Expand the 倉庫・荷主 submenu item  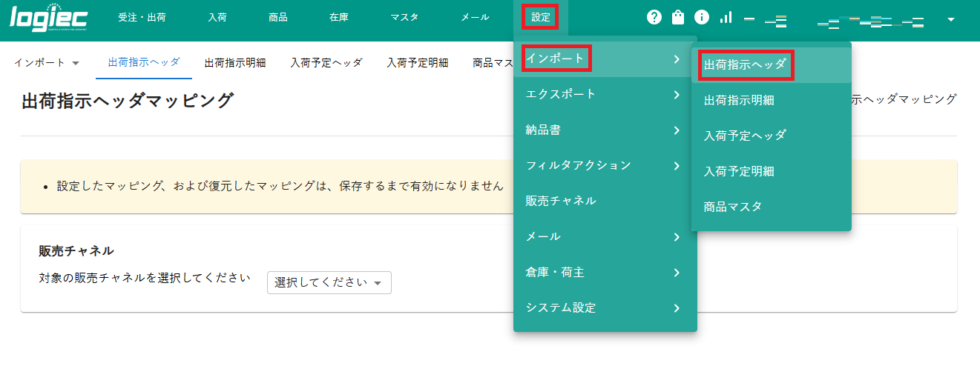pos(605,272)
